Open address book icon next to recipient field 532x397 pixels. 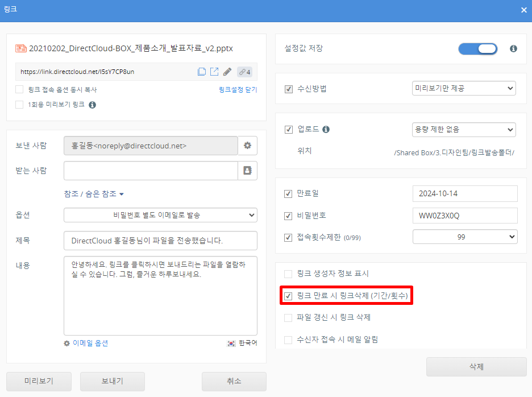pos(247,171)
